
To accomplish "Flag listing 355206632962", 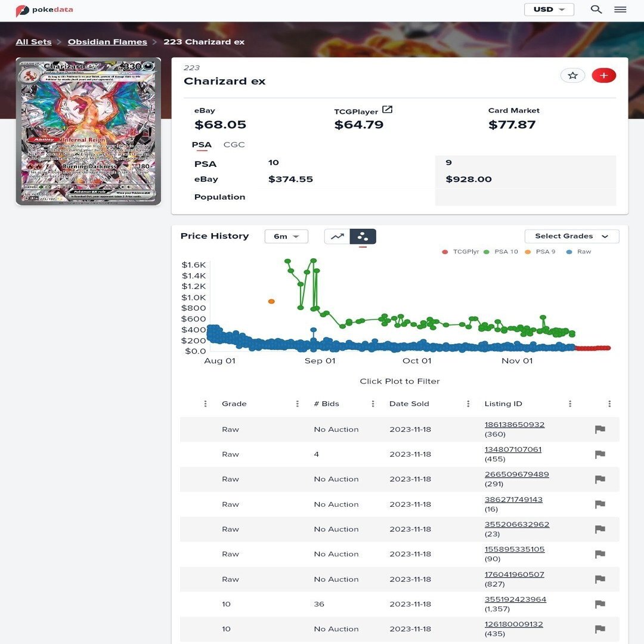I will point(600,530).
